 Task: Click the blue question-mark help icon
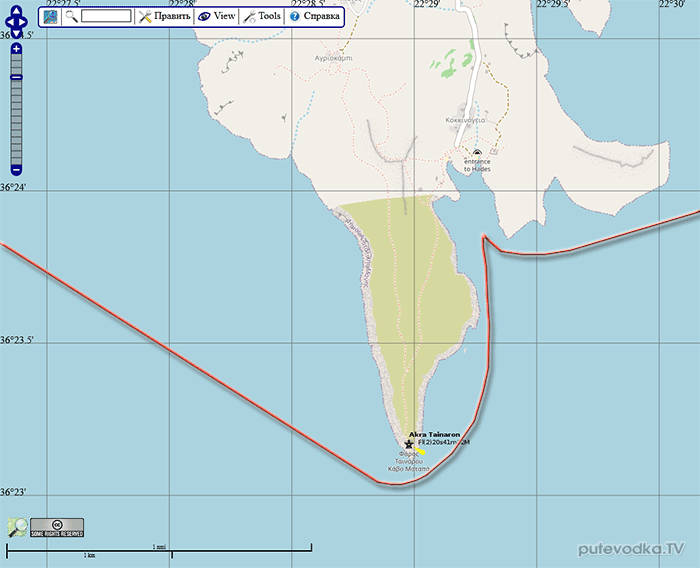pos(295,17)
